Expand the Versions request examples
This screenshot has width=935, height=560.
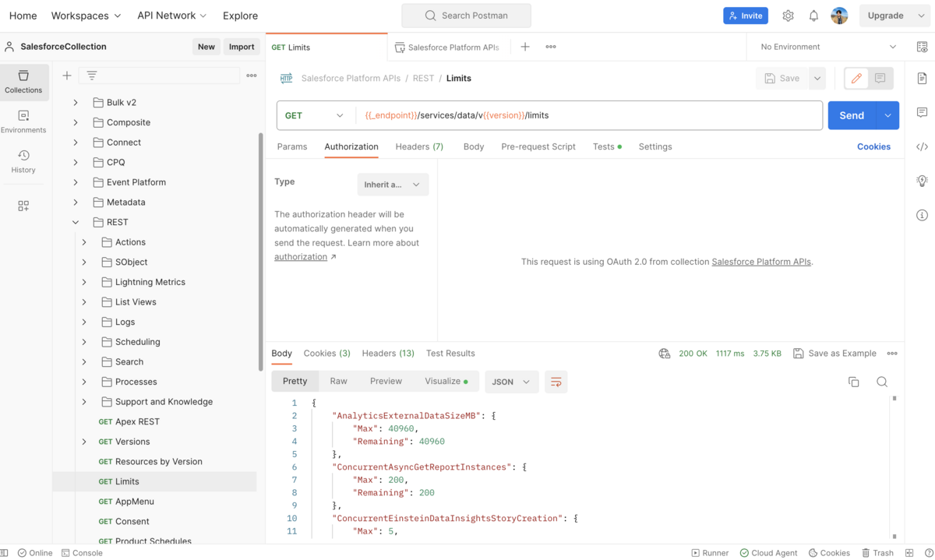[x=84, y=442]
